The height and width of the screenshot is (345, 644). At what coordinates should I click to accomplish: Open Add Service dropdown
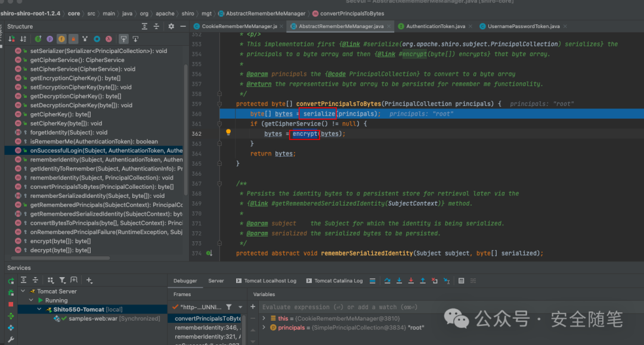pos(89,280)
